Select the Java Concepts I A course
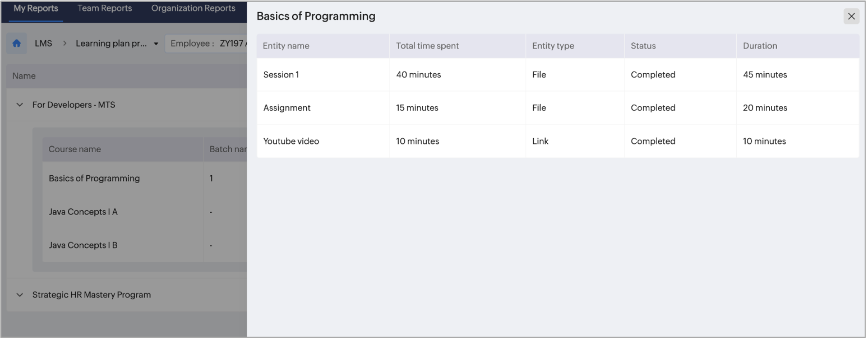The width and height of the screenshot is (868, 341). coord(83,212)
